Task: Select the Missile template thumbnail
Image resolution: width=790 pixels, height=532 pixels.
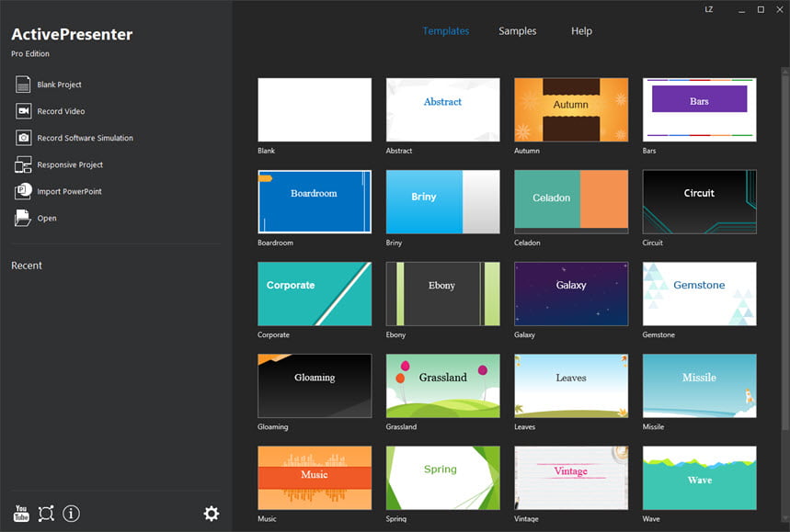Action: [x=699, y=386]
